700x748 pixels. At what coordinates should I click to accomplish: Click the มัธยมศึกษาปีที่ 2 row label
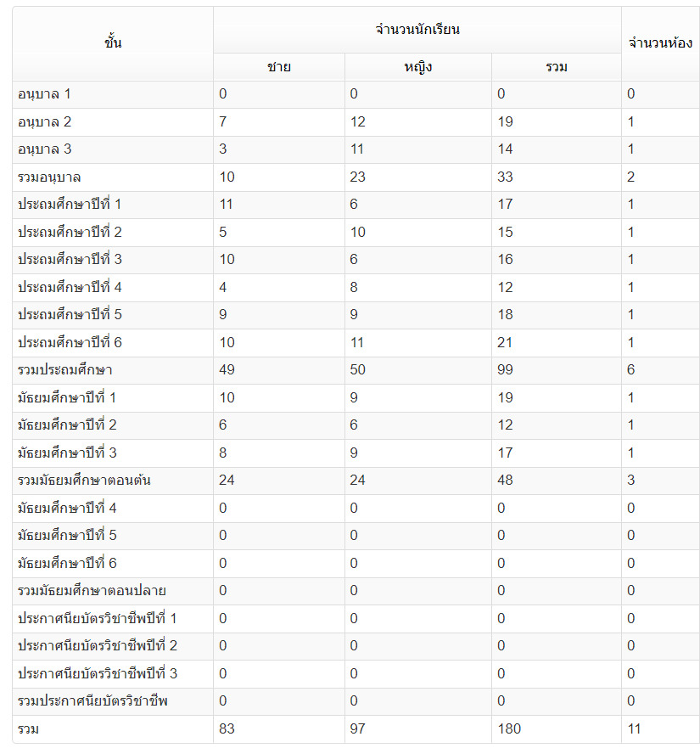(x=67, y=425)
